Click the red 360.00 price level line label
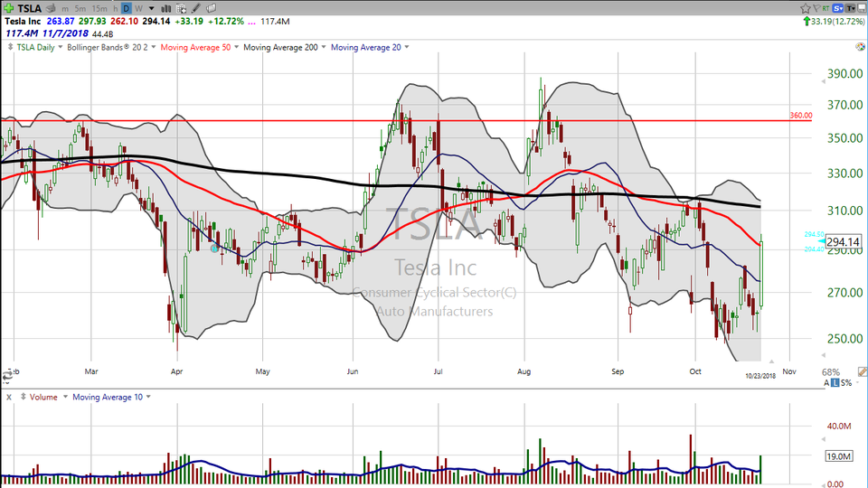868x488 pixels. [801, 116]
